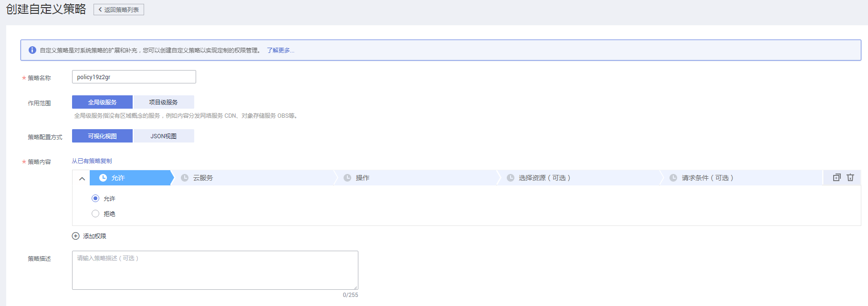
Task: Click the clock icon next to 云服务
Action: click(x=185, y=178)
